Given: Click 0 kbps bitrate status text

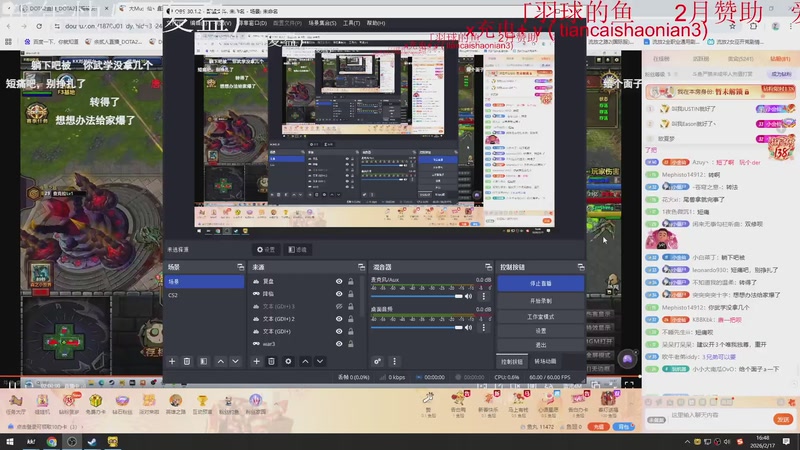Looking at the screenshot, I should (x=396, y=377).
